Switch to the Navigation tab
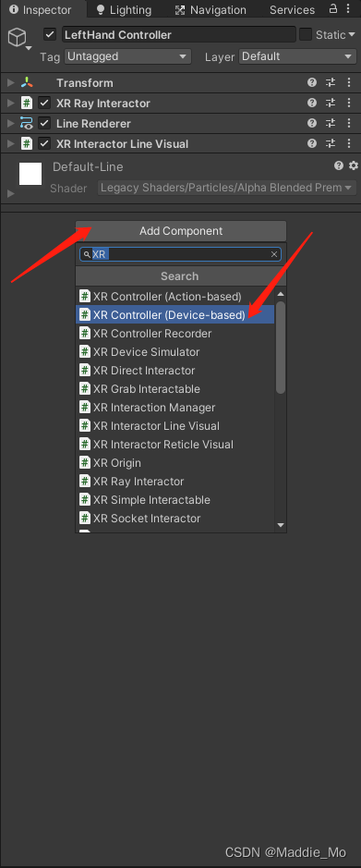Screen dimensions: 361x868 click(x=211, y=9)
